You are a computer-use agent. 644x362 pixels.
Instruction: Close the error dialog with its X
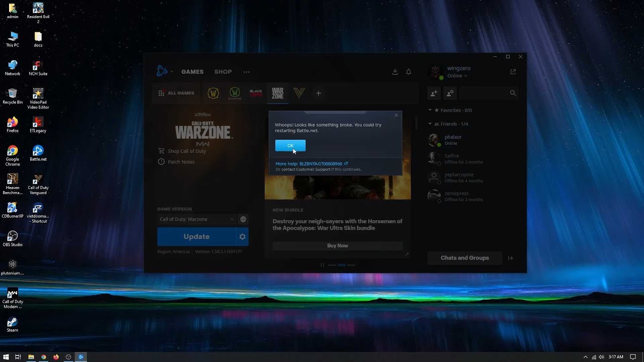396,115
